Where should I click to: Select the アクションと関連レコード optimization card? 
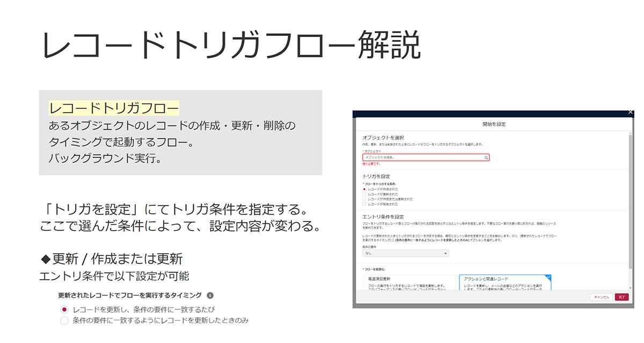[506, 282]
